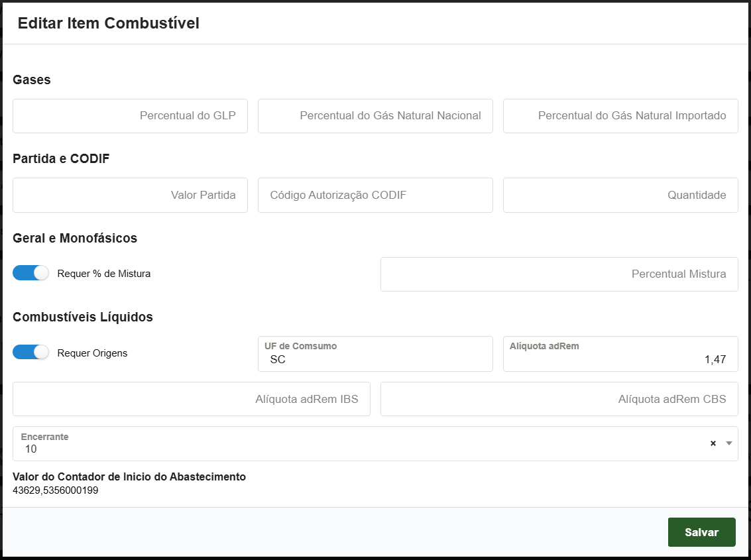
Task: Focus the Código Autorização CODIF input
Action: tap(375, 196)
